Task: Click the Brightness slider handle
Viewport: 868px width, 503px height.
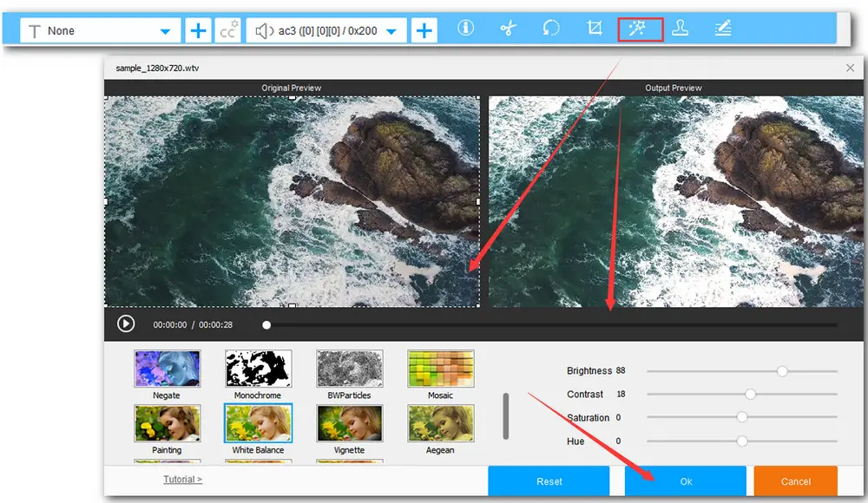Action: [x=782, y=370]
